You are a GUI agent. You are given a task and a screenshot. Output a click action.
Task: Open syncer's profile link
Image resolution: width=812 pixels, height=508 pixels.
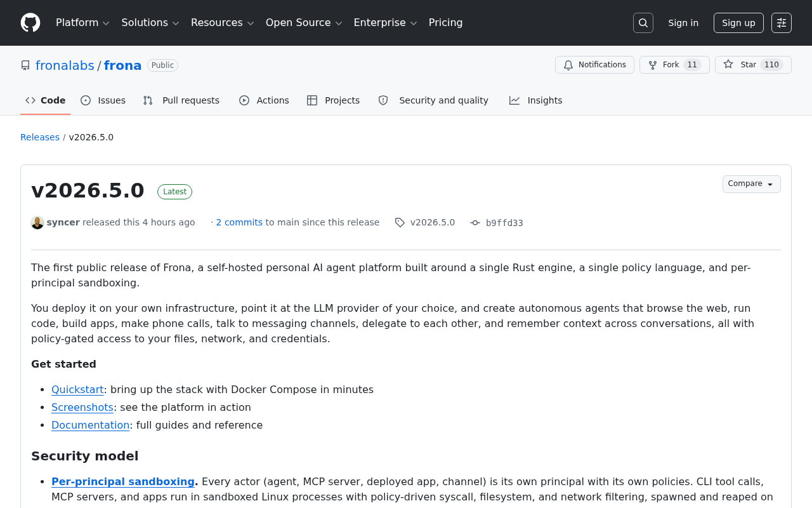pos(63,222)
